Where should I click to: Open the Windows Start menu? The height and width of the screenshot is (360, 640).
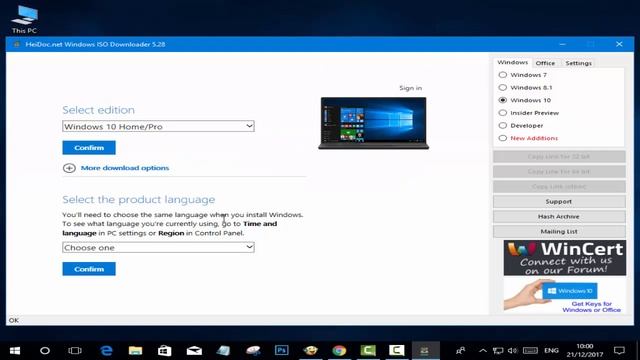pos(15,351)
